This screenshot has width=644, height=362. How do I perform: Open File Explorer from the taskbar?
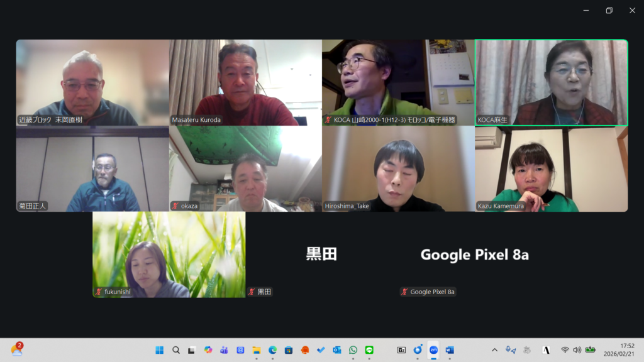coord(257,350)
